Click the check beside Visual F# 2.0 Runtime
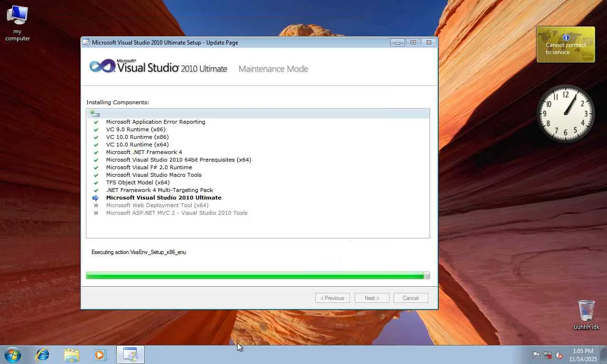The width and height of the screenshot is (607, 364). [96, 167]
